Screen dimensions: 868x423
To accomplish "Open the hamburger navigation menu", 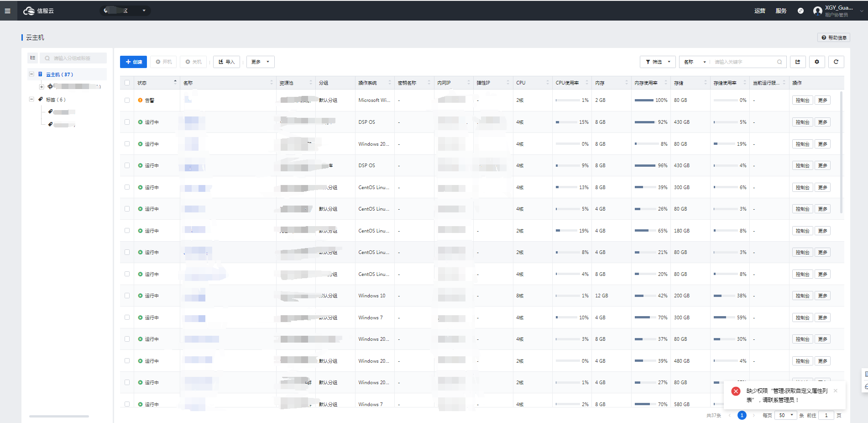I will pos(8,11).
